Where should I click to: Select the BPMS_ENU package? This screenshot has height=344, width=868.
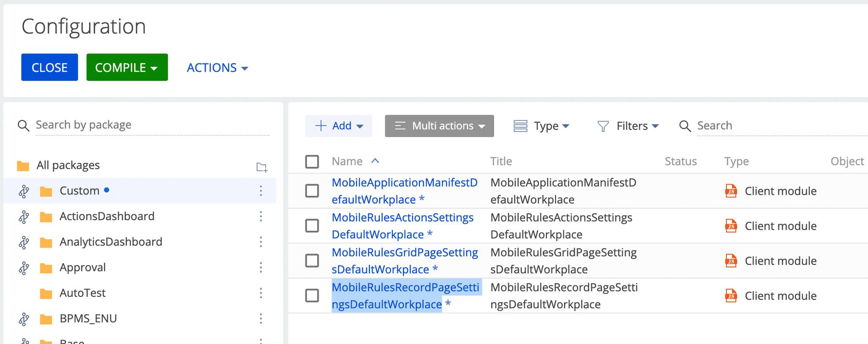88,318
